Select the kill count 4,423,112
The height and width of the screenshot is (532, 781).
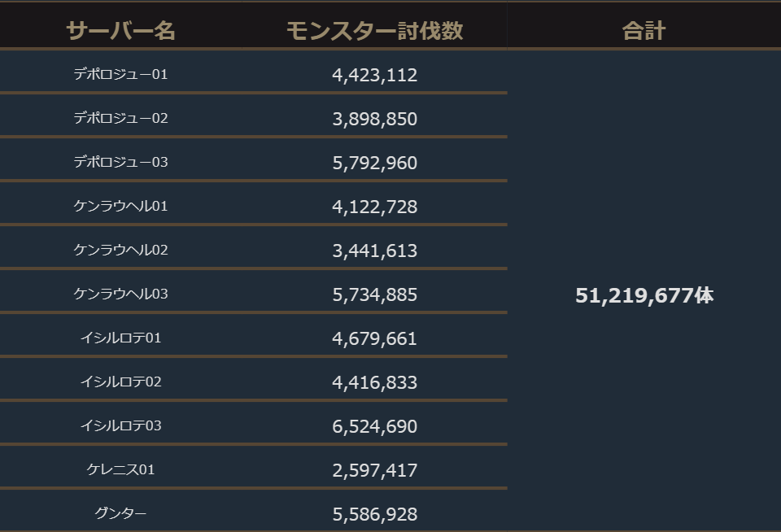(374, 76)
